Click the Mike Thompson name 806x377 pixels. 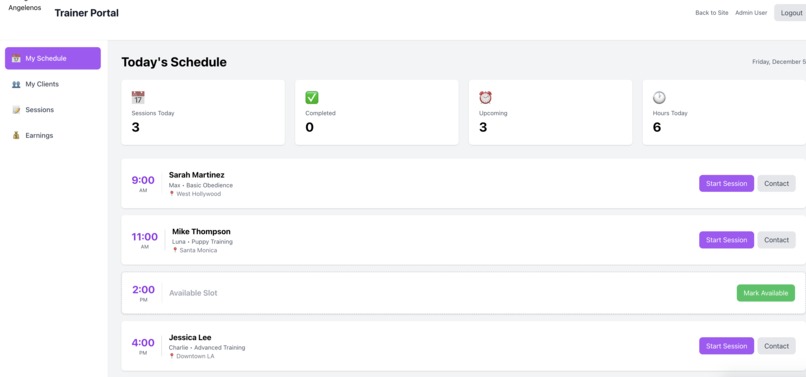tap(201, 231)
